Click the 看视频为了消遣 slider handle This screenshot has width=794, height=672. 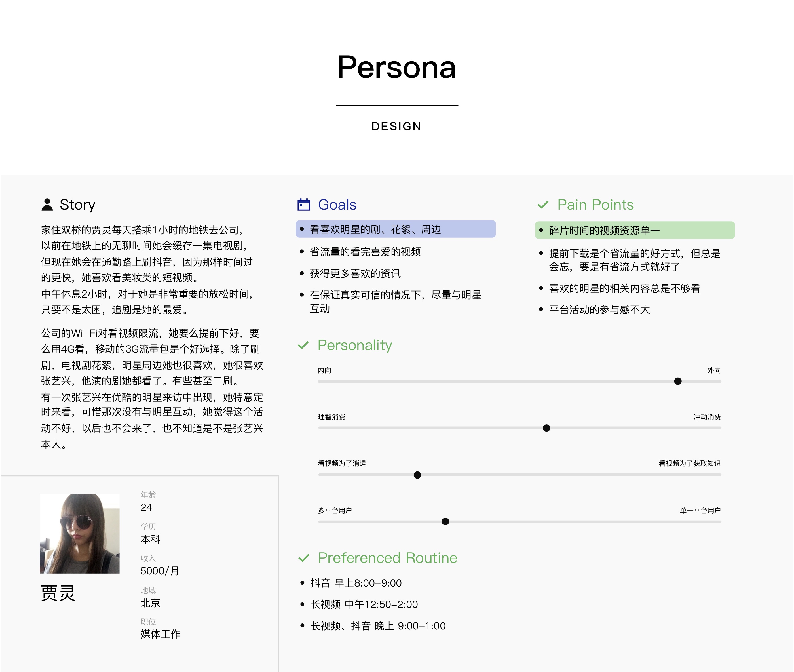[x=417, y=475]
